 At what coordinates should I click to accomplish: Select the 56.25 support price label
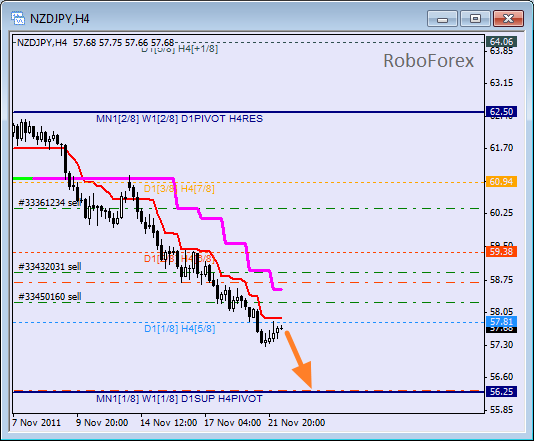pyautogui.click(x=501, y=392)
